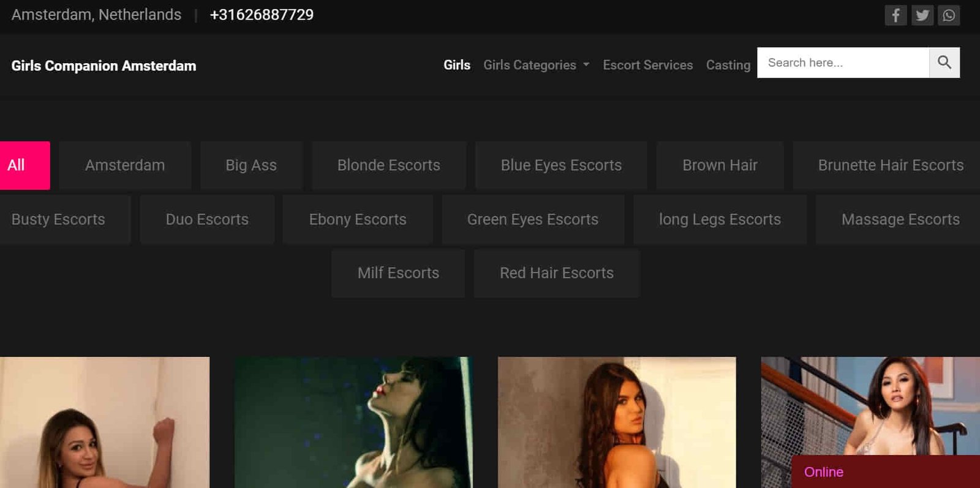980x488 pixels.
Task: Open the Escort Services menu link
Action: tap(647, 65)
